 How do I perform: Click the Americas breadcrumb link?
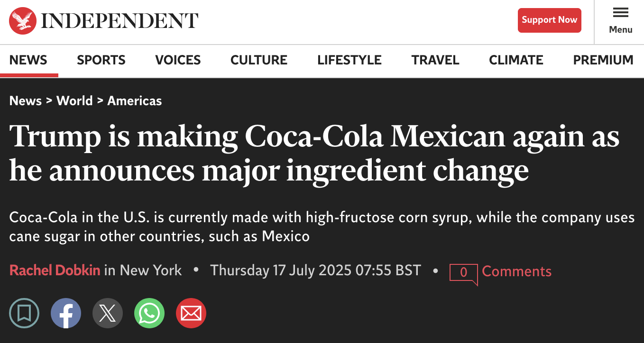pyautogui.click(x=135, y=101)
